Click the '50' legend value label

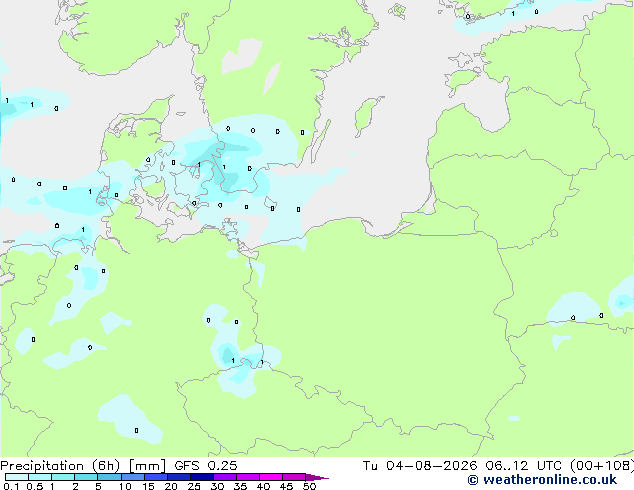pos(309,486)
